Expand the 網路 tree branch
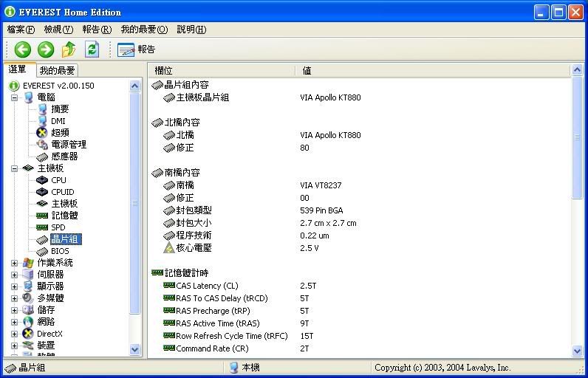 [x=14, y=322]
